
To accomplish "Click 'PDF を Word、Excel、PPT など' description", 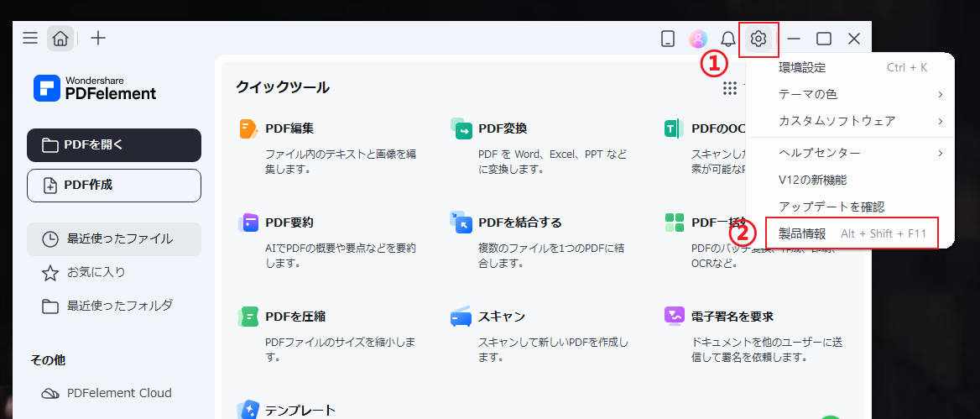I will pyautogui.click(x=552, y=161).
